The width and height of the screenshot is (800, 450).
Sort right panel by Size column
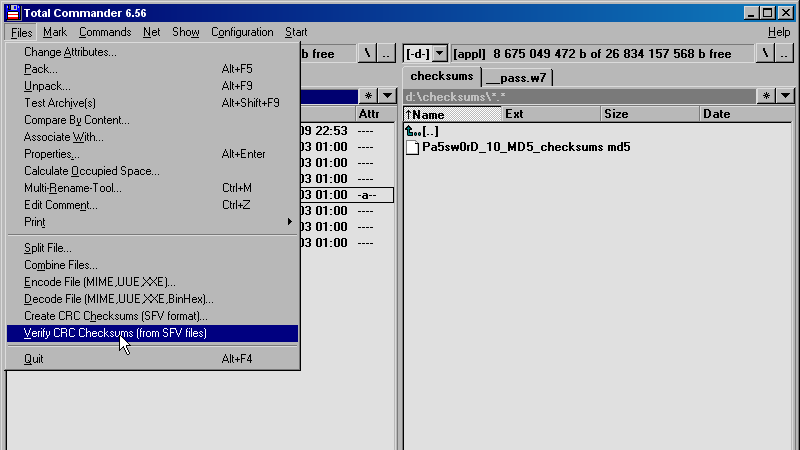[650, 114]
